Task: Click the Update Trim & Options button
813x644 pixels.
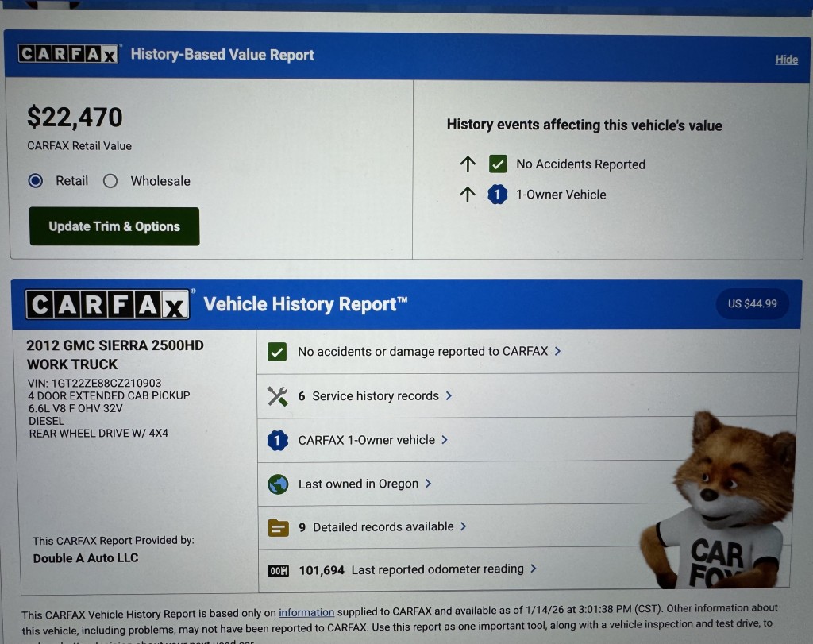Action: tap(114, 226)
